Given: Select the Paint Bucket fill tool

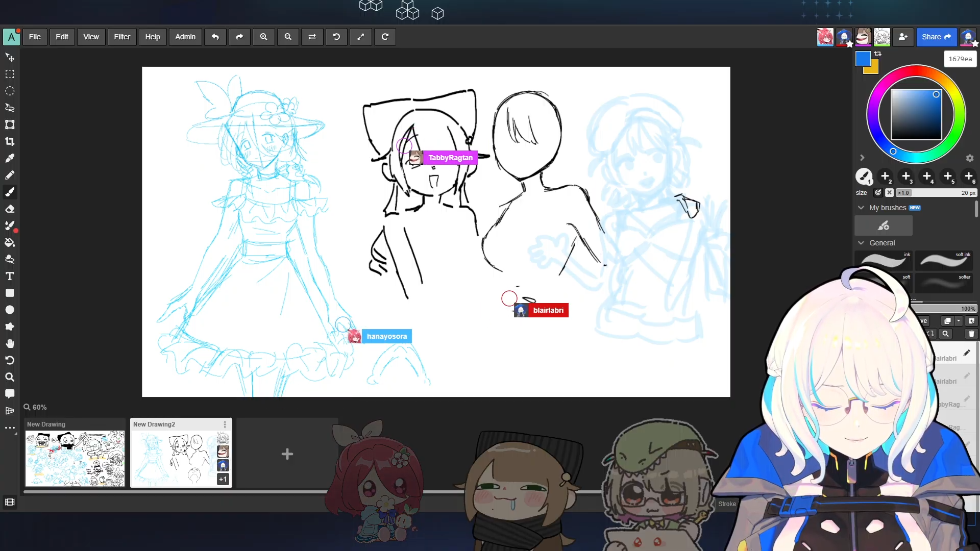Looking at the screenshot, I should pyautogui.click(x=10, y=242).
